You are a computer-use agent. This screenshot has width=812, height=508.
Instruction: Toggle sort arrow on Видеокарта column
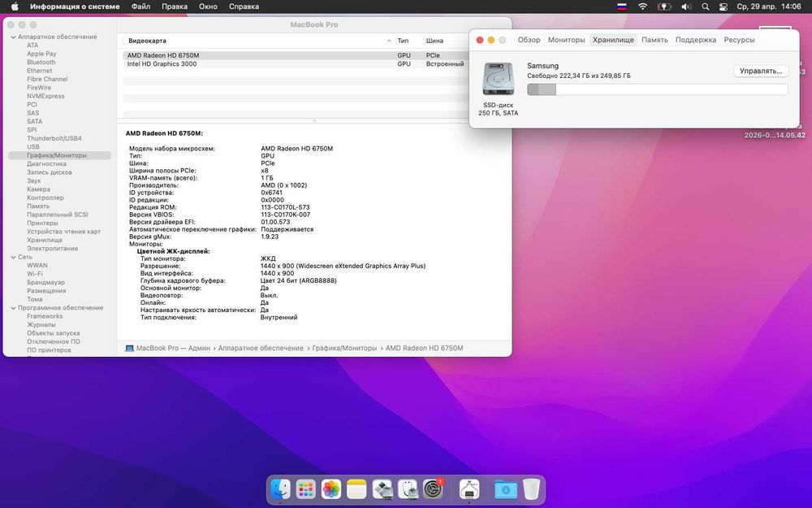pos(389,41)
